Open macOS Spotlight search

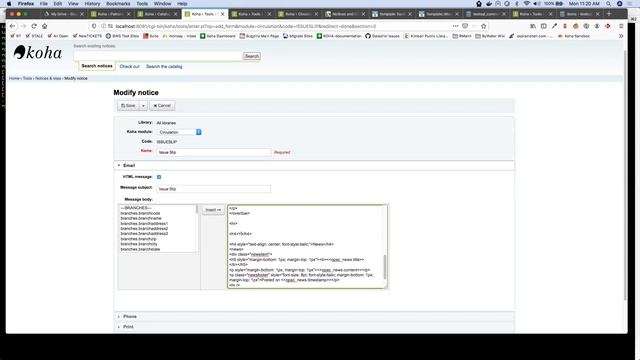coord(609,4)
